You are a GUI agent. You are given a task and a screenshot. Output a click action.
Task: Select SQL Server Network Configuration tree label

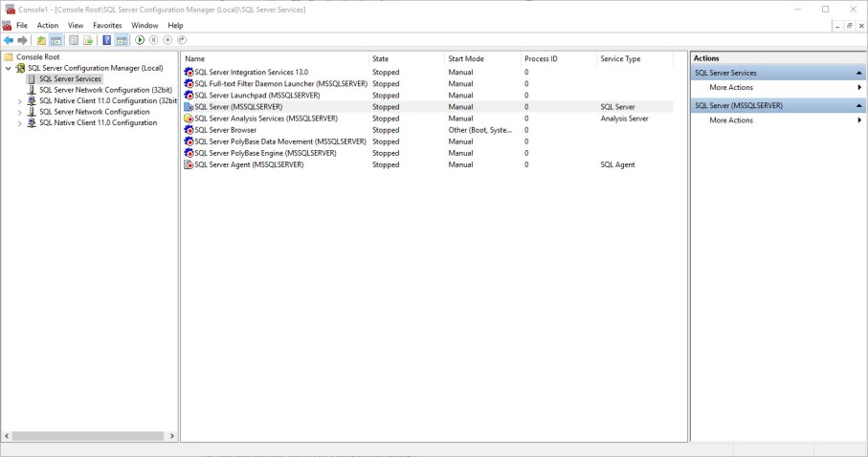(94, 112)
